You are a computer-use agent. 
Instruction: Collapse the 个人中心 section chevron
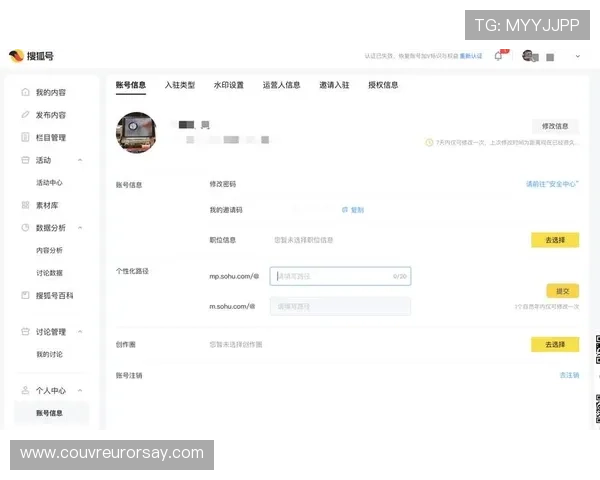click(x=80, y=390)
